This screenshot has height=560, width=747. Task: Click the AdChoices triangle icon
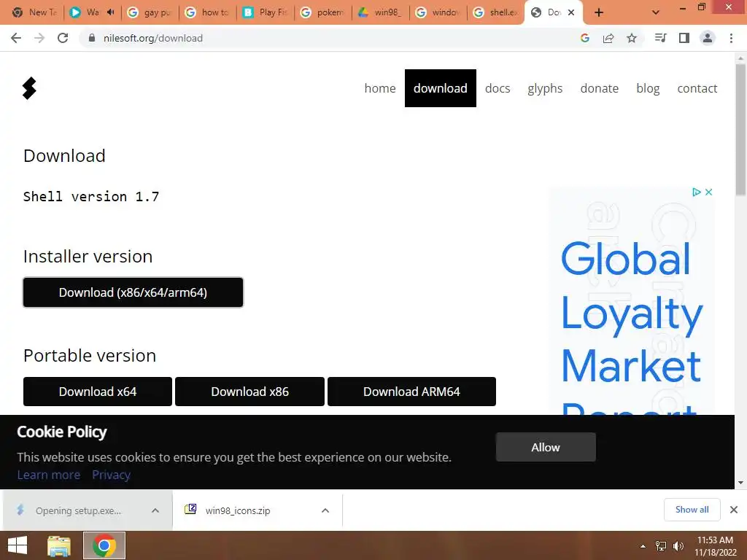pos(697,192)
